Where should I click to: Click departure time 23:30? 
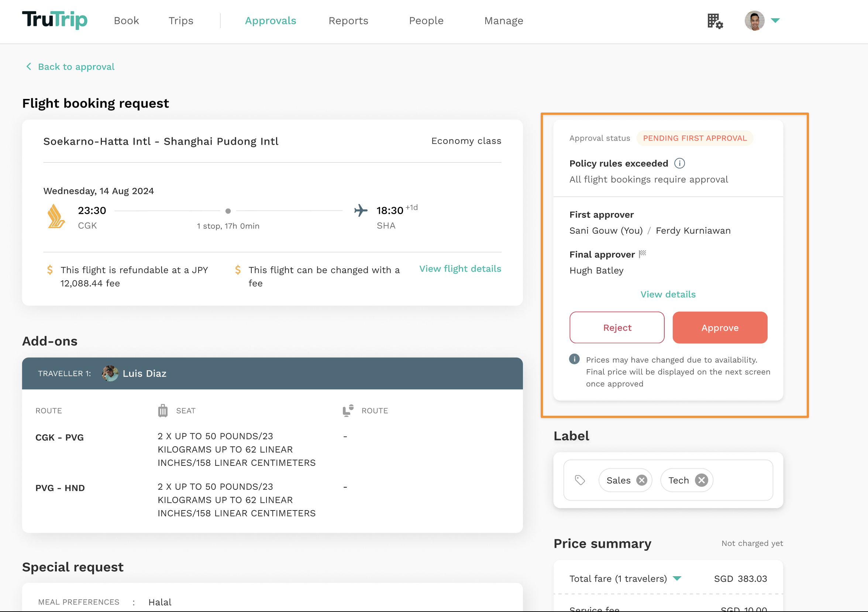click(92, 210)
